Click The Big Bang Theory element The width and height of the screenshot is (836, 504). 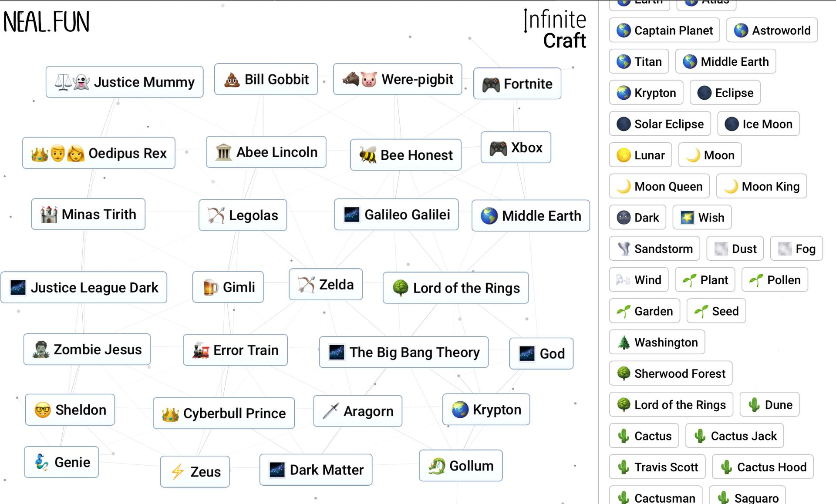(404, 352)
